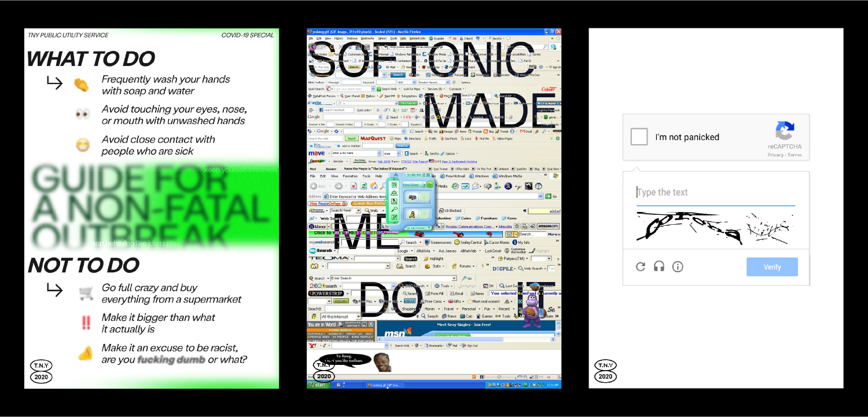Open the NIV version dropdown
Screen dimensions: 868x417
(407, 82)
